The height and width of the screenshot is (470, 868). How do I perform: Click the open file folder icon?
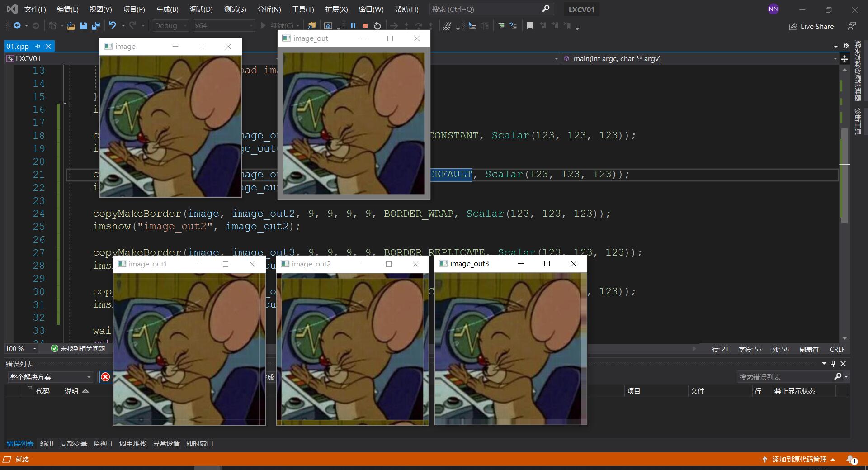tap(71, 26)
